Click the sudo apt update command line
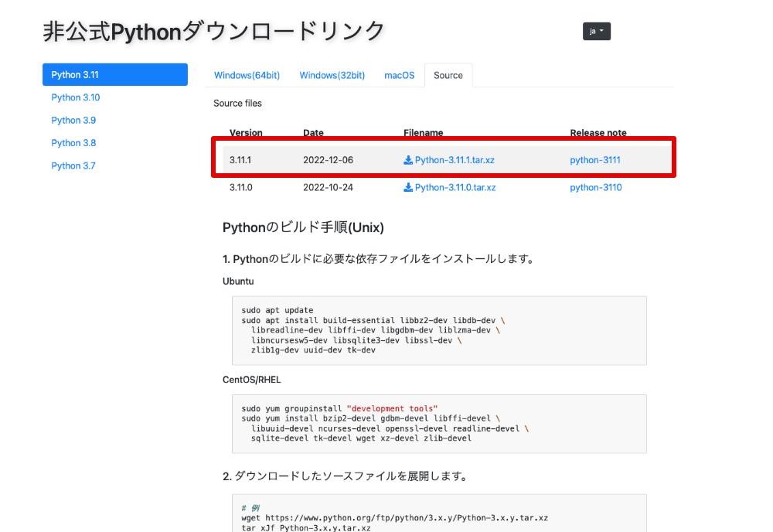The height and width of the screenshot is (532, 773). (x=277, y=310)
